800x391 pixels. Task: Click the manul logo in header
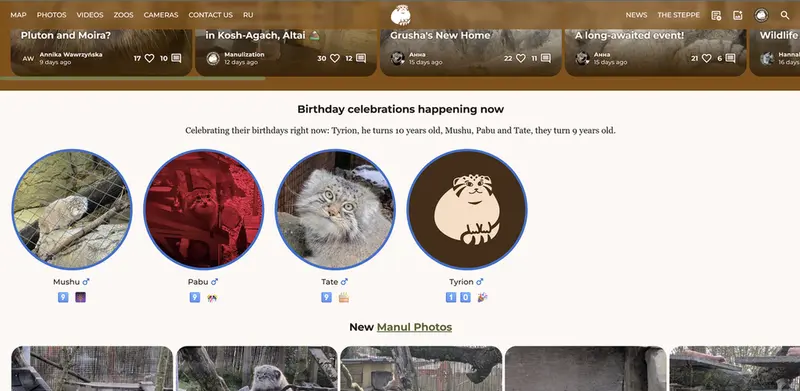tap(401, 15)
